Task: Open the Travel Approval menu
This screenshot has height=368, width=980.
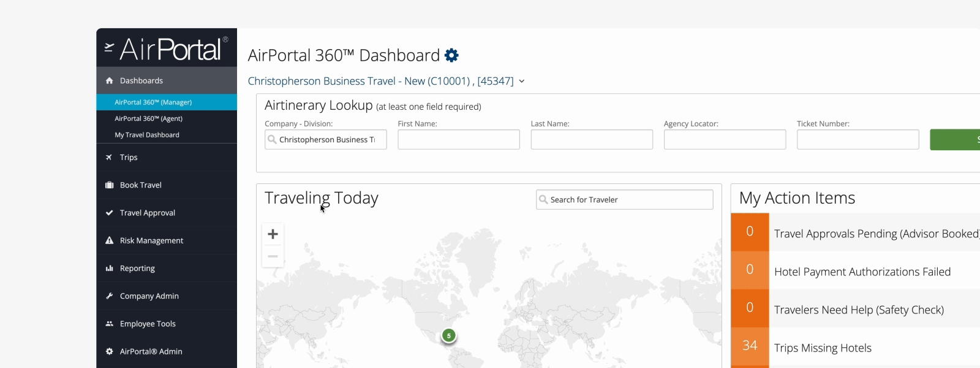Action: click(x=167, y=213)
